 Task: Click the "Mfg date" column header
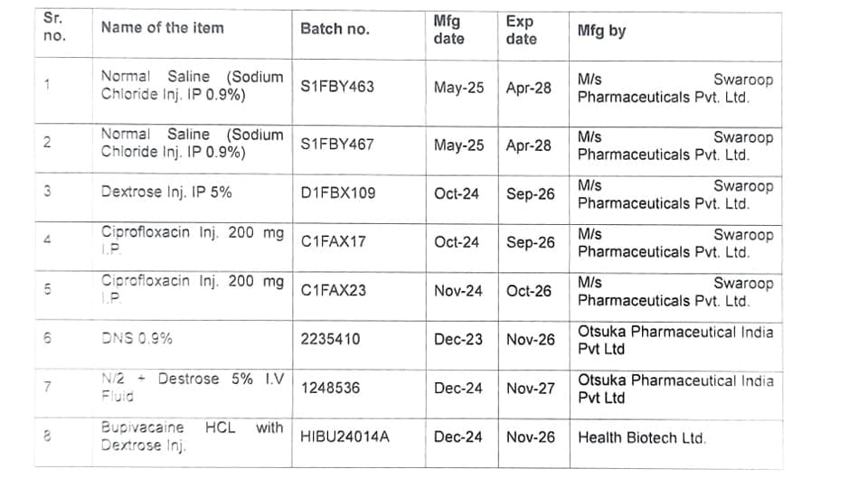448,30
